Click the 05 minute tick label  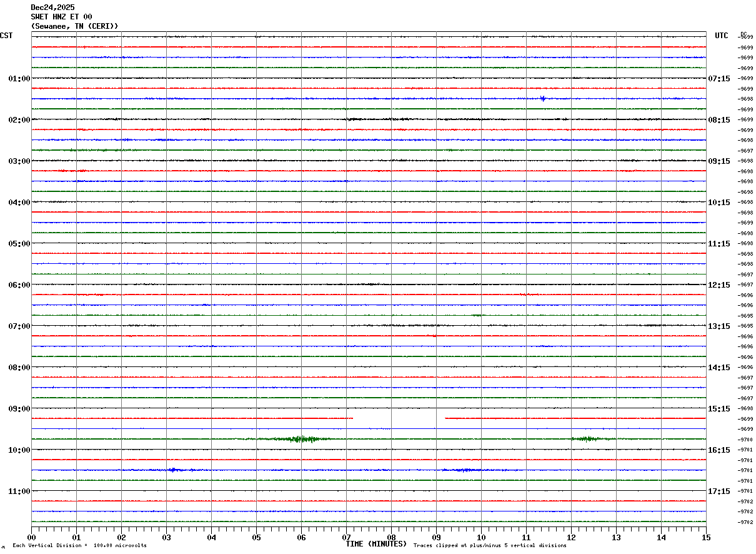tap(256, 537)
